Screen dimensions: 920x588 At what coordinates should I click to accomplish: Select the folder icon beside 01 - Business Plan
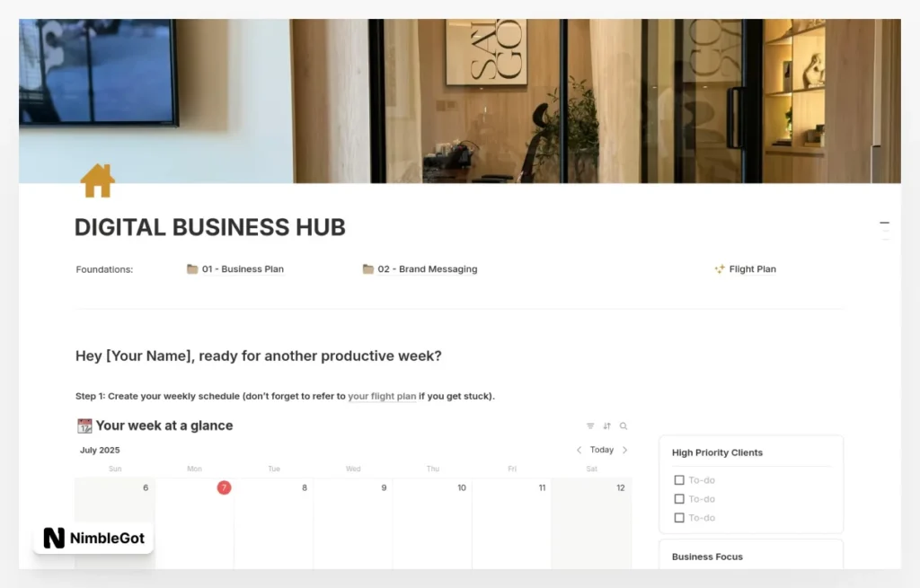click(190, 268)
